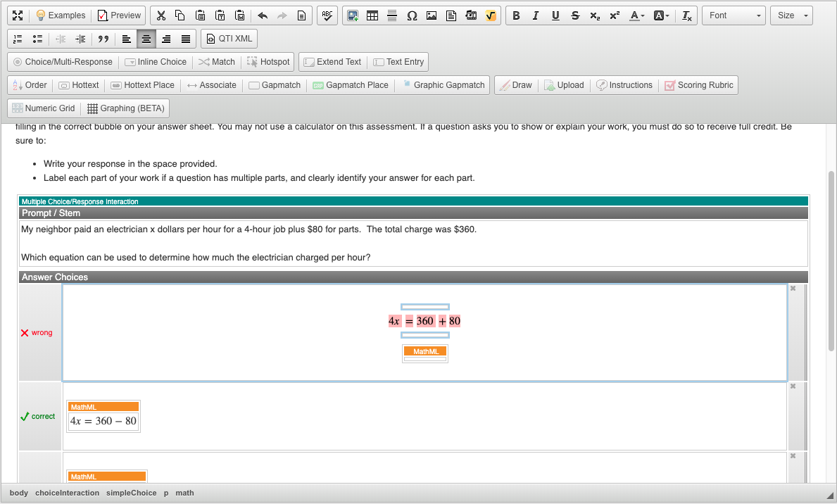
Task: Select center alignment
Action: click(146, 39)
